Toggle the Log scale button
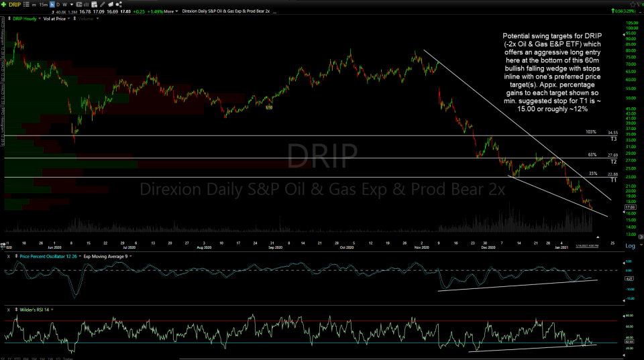Screen dimensions: 644x360 pyautogui.click(x=630, y=246)
